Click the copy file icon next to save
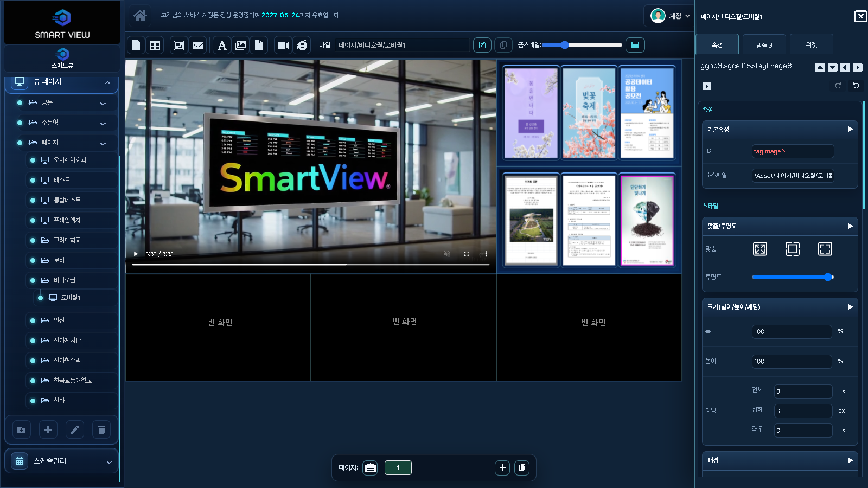868x488 pixels. 503,45
